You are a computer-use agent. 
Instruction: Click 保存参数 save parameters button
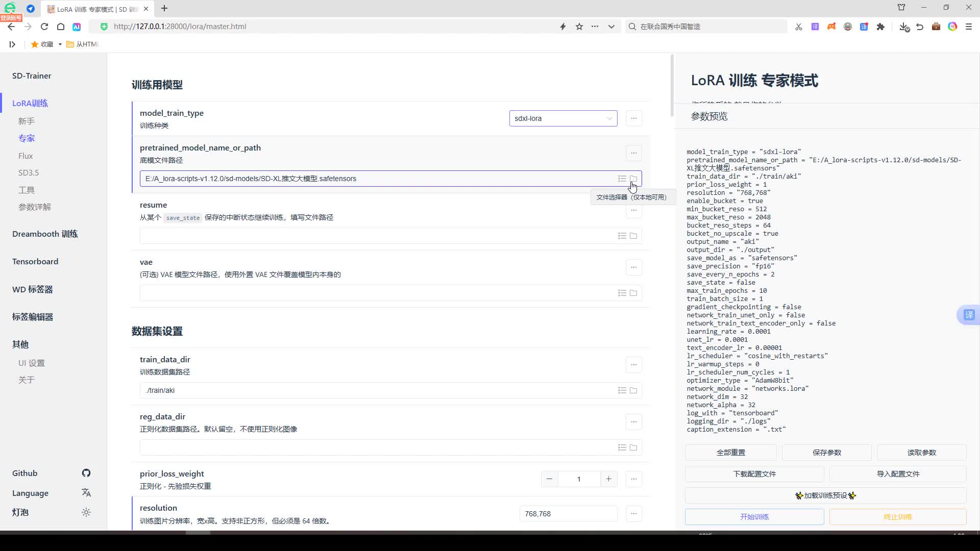[x=826, y=453]
